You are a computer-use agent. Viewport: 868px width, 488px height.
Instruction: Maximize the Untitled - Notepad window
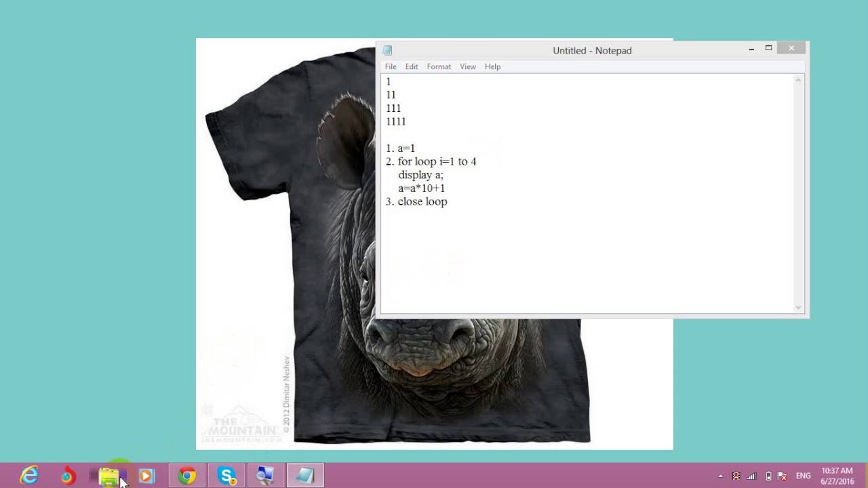[x=768, y=48]
